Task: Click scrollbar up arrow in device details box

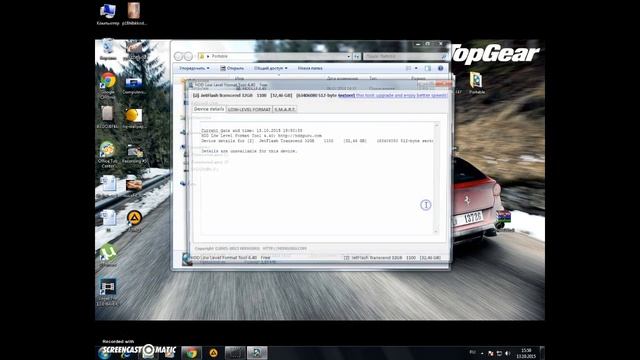Action: point(436,125)
